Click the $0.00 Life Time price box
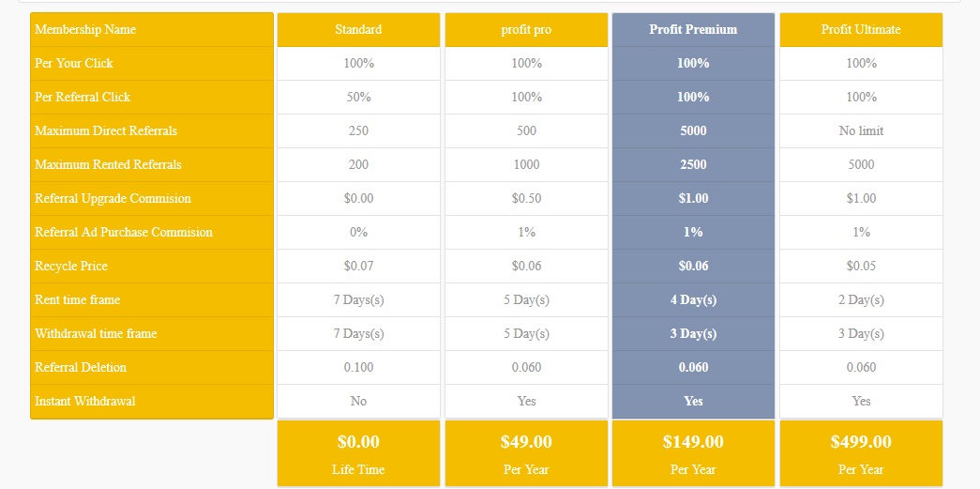This screenshot has height=489, width=980. (x=359, y=453)
